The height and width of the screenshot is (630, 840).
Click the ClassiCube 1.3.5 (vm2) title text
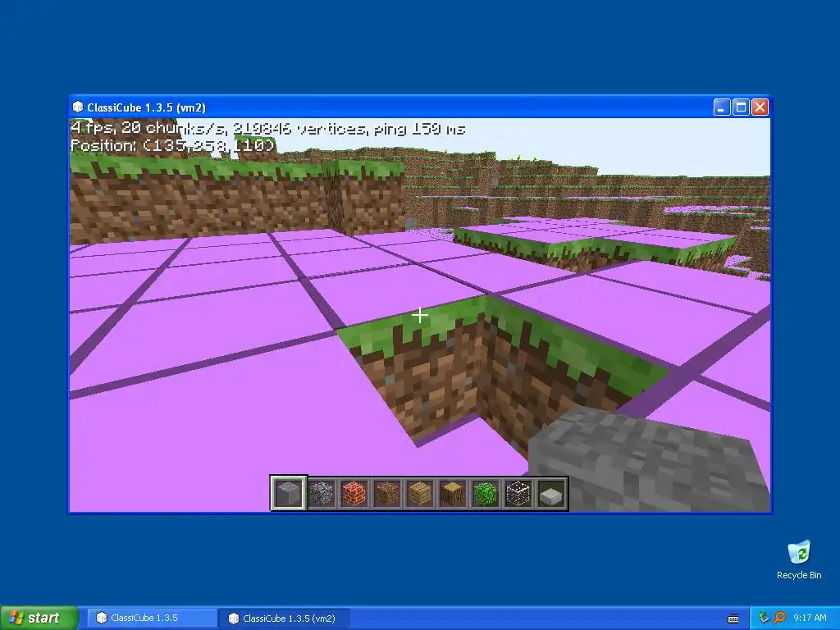[146, 107]
